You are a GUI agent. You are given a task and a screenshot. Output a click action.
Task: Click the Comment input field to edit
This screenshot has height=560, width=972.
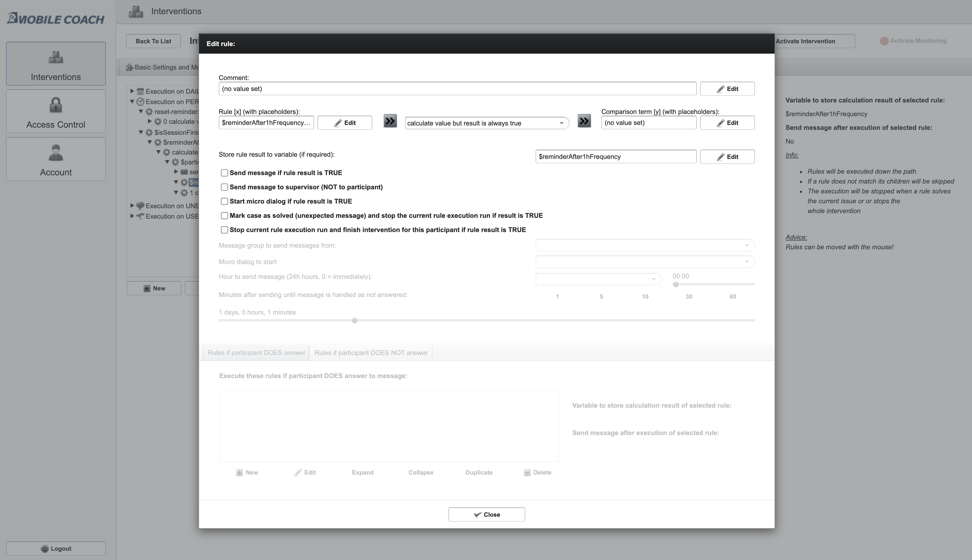(x=457, y=88)
